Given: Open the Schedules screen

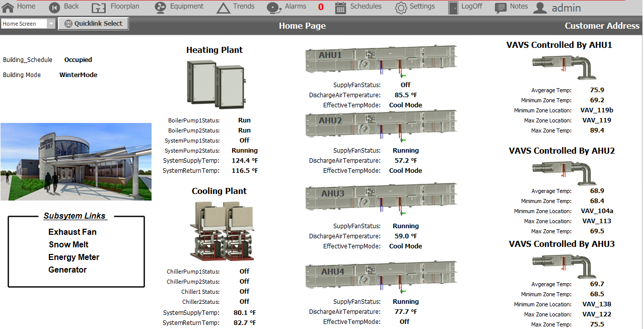Looking at the screenshot, I should (x=358, y=7).
